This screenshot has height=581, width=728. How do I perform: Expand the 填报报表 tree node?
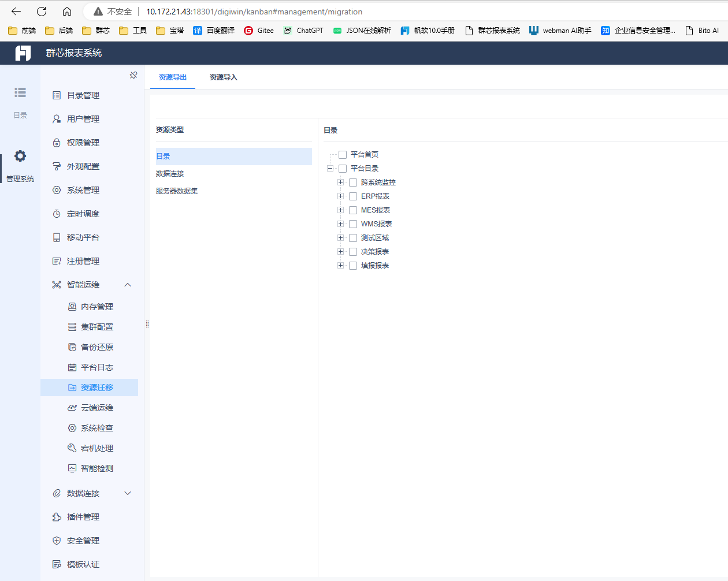click(341, 266)
